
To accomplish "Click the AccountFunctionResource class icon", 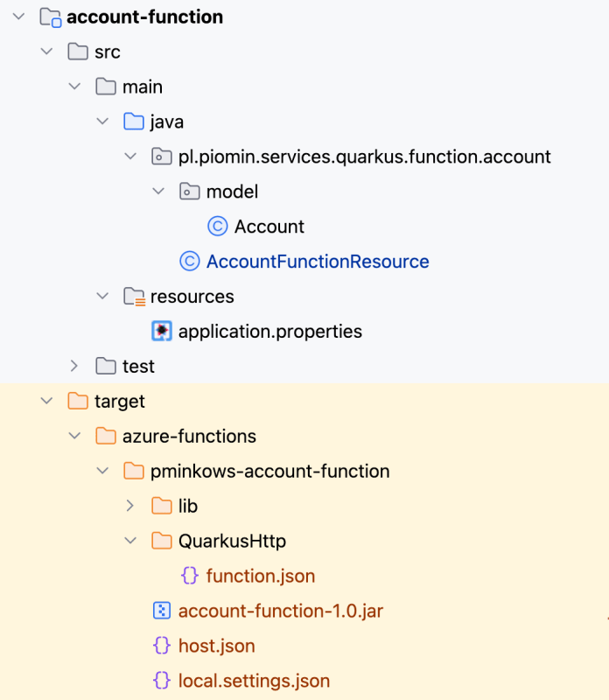I will point(189,262).
